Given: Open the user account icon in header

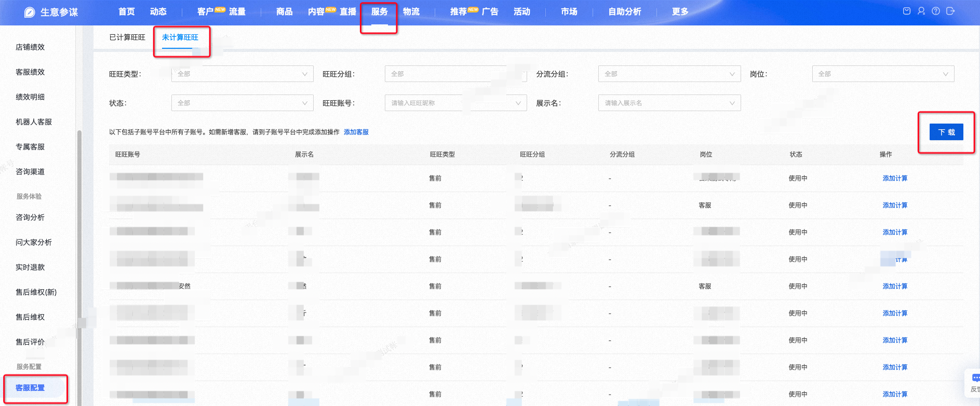Looking at the screenshot, I should [x=921, y=11].
